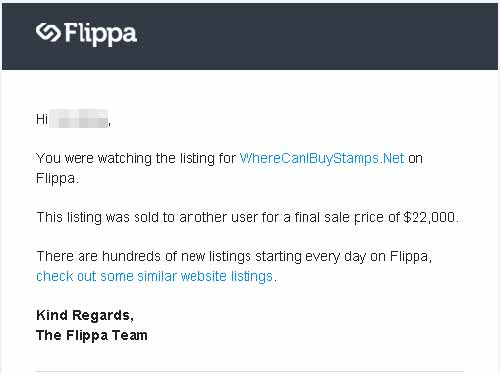Viewport: 500px width, 374px height.
Task: Click the Flippa swirl logo icon
Action: tap(48, 33)
